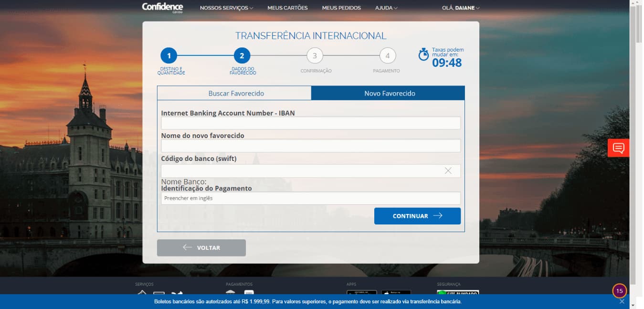Click the Voltar button
The height and width of the screenshot is (309, 644).
[201, 248]
